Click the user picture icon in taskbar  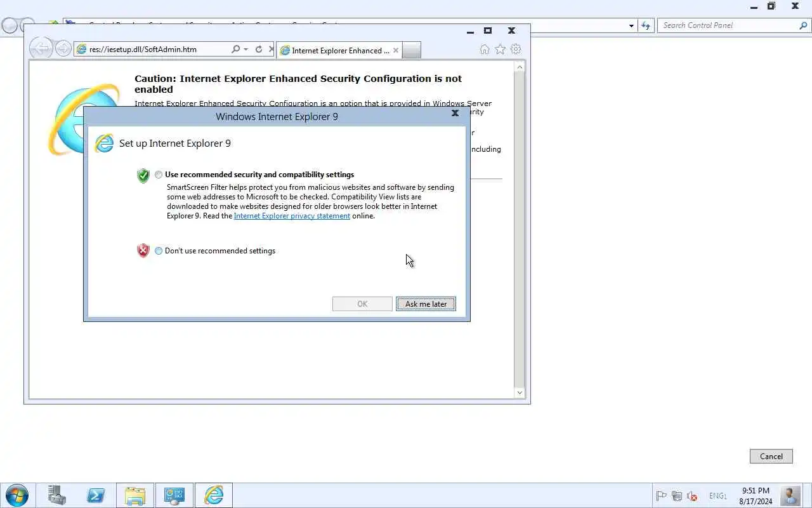click(x=790, y=495)
